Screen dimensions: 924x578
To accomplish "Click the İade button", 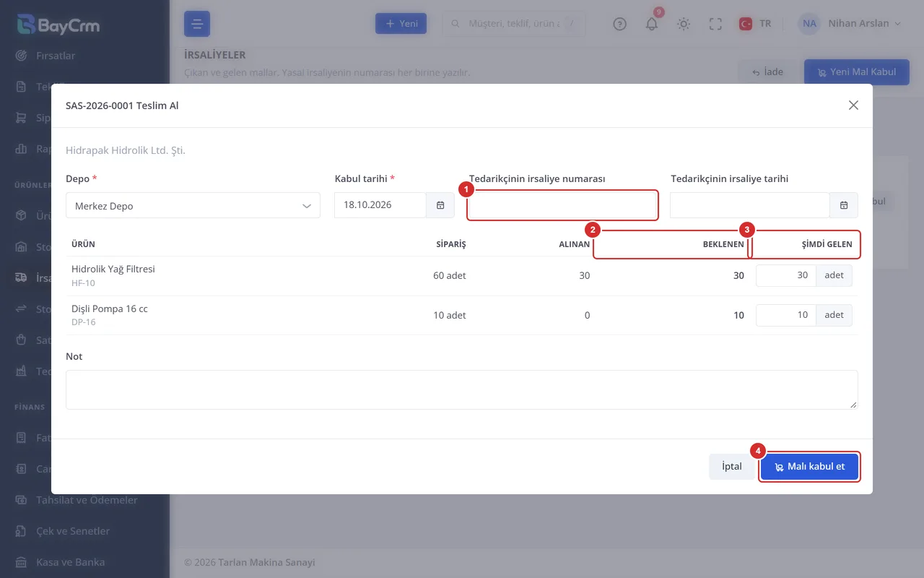I will point(767,72).
